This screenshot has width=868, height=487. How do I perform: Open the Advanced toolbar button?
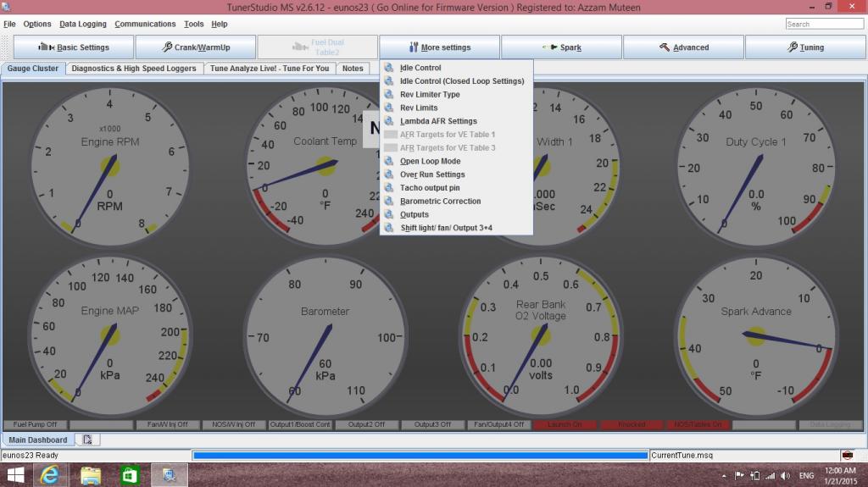pyautogui.click(x=683, y=47)
